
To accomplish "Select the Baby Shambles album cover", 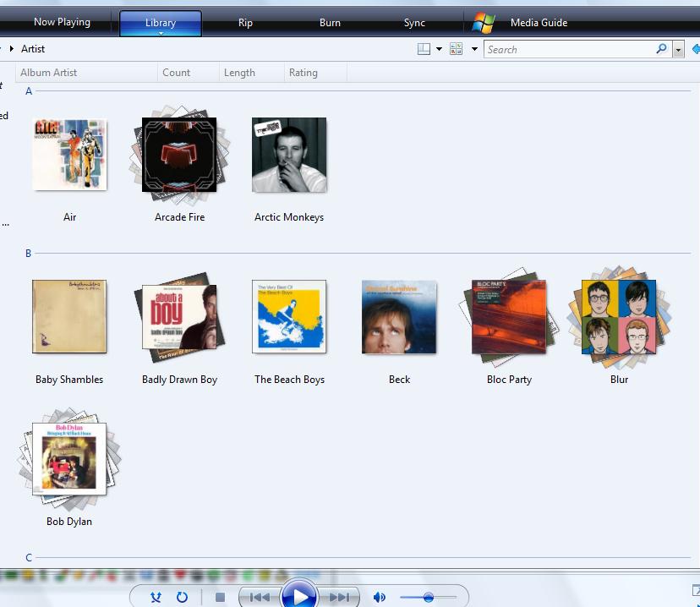I will pos(69,316).
